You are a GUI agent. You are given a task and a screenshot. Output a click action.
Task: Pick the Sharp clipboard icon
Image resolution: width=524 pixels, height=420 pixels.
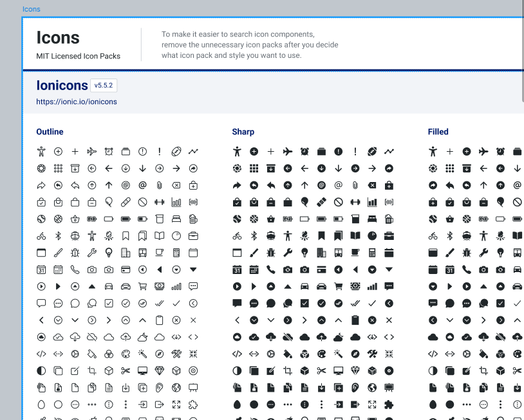click(355, 320)
